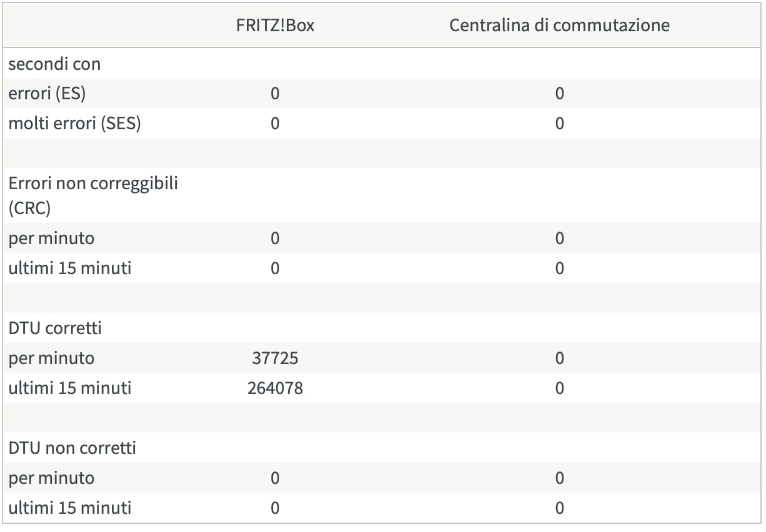Select Centralina value for DTU corretti ultimi 15 minuti
The width and height of the screenshot is (766, 532).
tap(559, 388)
